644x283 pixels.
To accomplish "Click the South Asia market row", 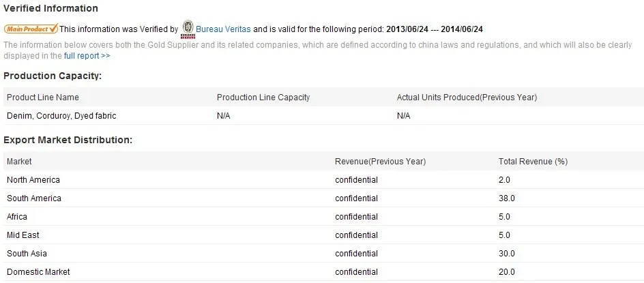I will tap(27, 254).
